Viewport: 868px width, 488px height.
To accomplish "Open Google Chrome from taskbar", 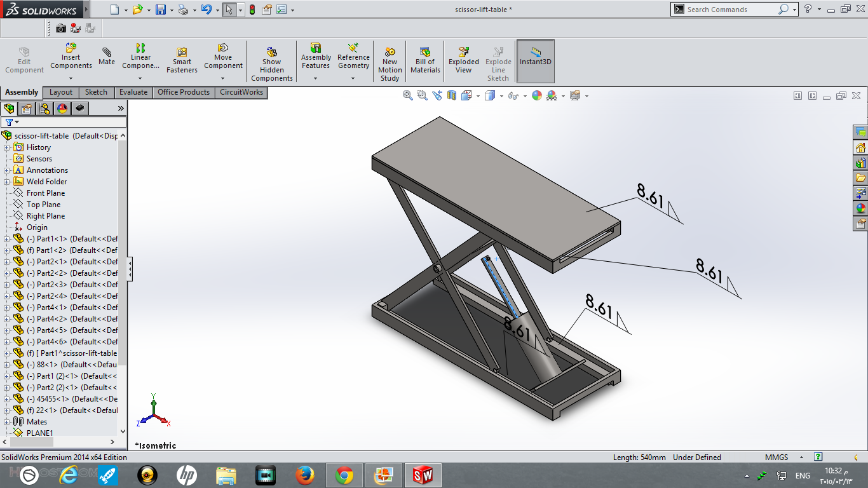I will tap(344, 475).
